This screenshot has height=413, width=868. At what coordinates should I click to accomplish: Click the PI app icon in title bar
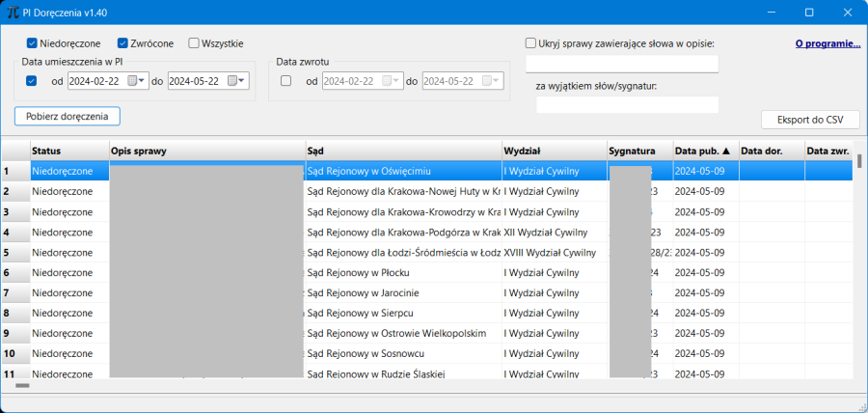(14, 13)
